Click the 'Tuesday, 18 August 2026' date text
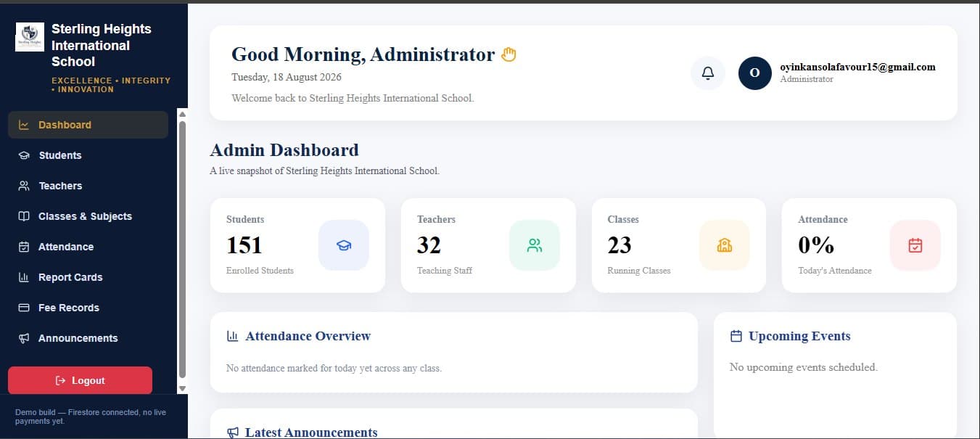Screen dimensions: 980x439 [x=287, y=77]
